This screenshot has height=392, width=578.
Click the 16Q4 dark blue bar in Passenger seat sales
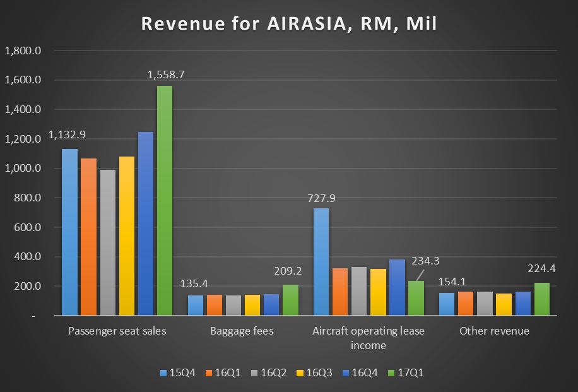pos(146,223)
